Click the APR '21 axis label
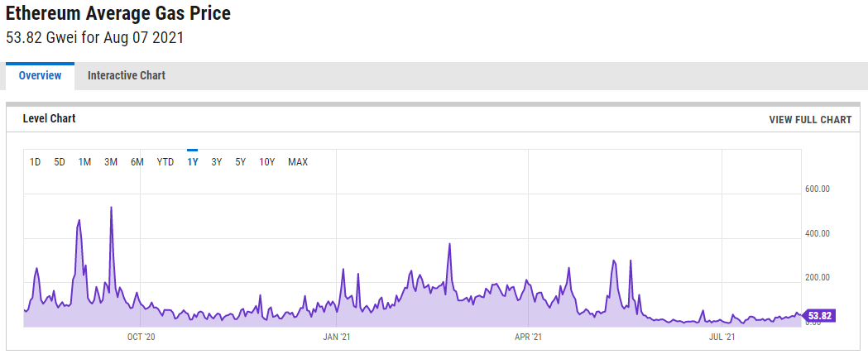Screen dimensions: 868x359 coord(529,337)
